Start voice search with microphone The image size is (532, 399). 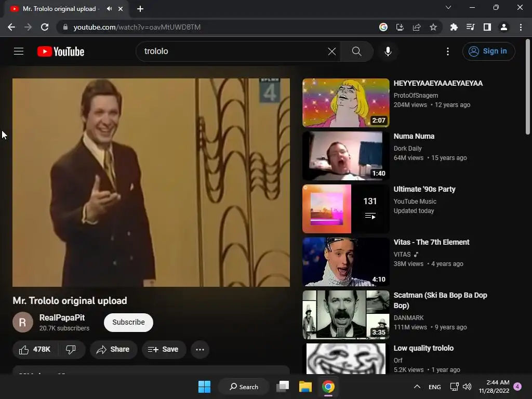click(x=388, y=51)
